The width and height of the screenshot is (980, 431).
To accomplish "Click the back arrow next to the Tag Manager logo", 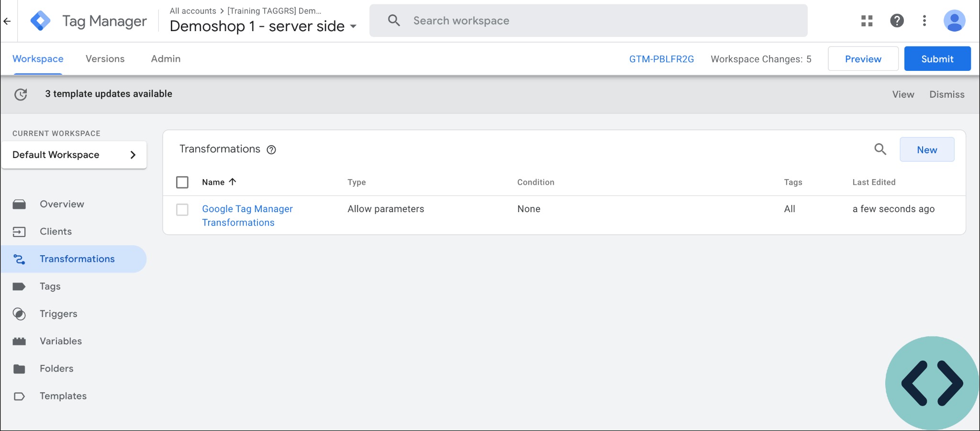I will pos(7,21).
